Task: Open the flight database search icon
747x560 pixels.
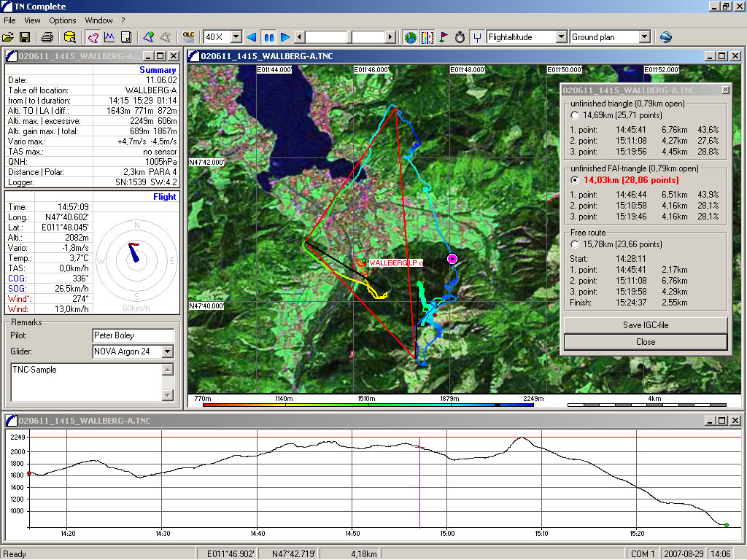Action: coord(69,37)
